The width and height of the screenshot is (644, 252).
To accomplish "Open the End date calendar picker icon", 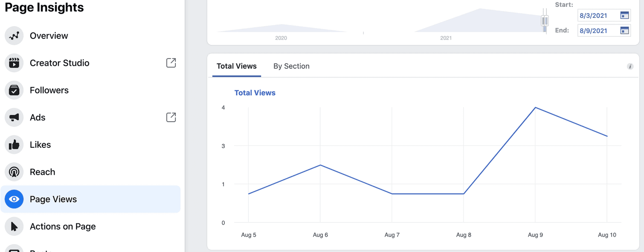I will click(625, 30).
